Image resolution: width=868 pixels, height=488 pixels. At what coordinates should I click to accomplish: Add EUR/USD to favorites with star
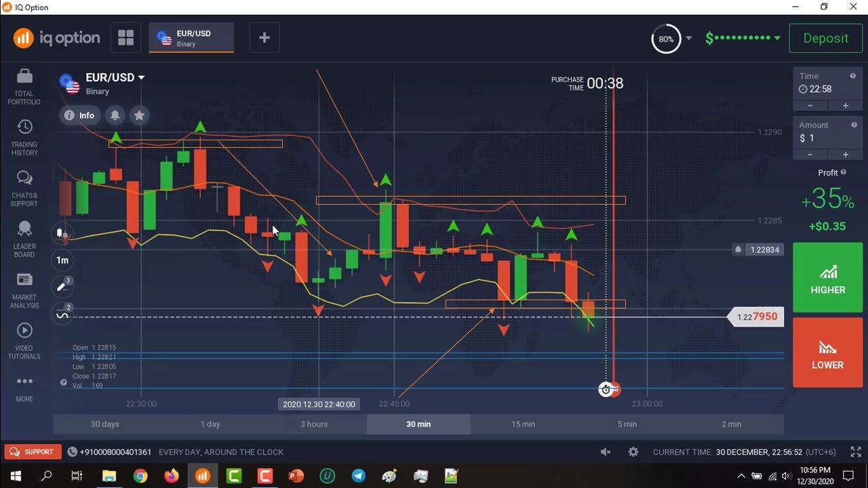(139, 115)
